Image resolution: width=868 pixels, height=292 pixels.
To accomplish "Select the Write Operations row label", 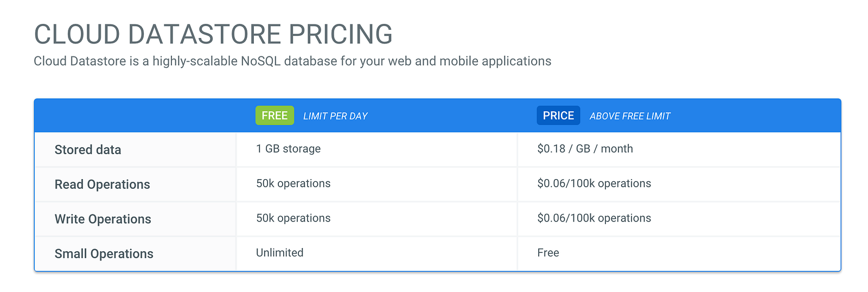I will [103, 219].
